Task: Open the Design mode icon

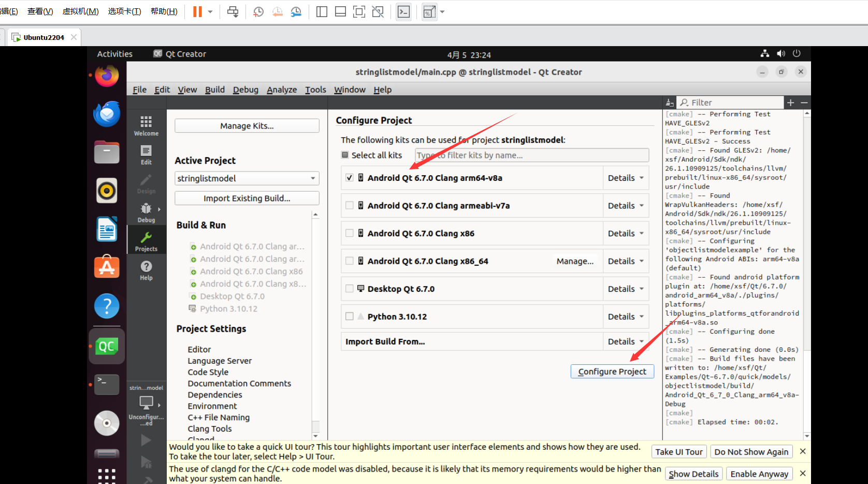Action: click(146, 184)
